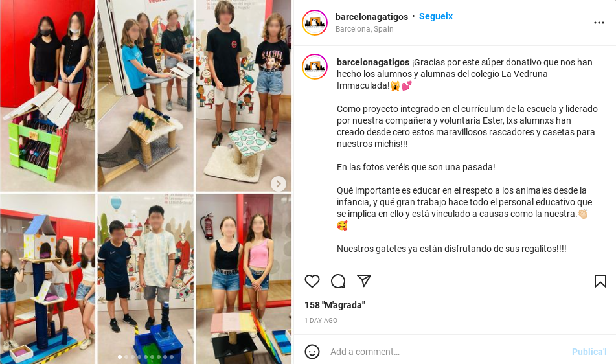This screenshot has height=364, width=616.
Task: Click the caption's barcelonagatigos profile avatar
Action: coord(315,67)
